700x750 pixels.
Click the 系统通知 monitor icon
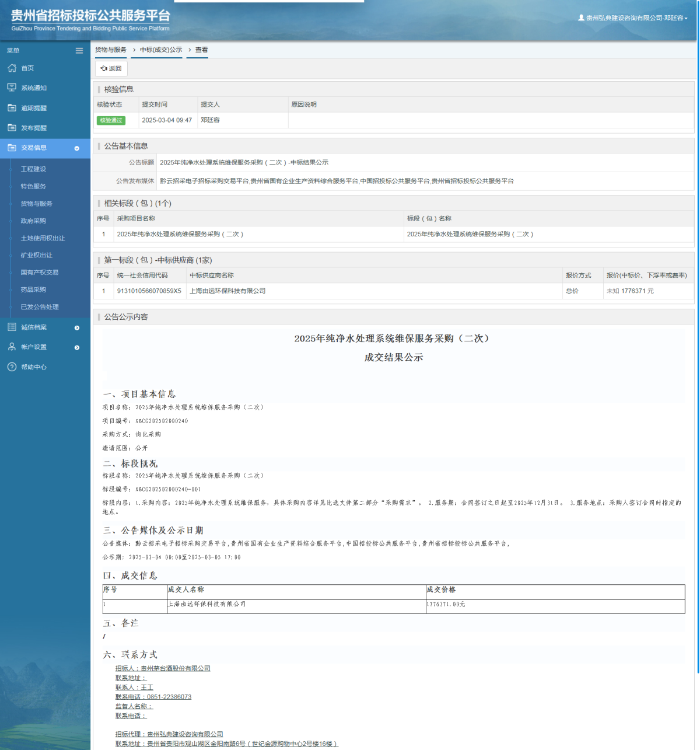12,88
